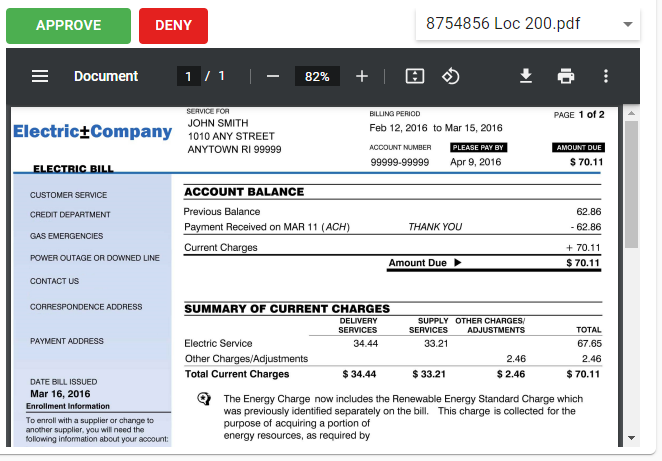
Task: Click the red DENY button
Action: point(173,26)
